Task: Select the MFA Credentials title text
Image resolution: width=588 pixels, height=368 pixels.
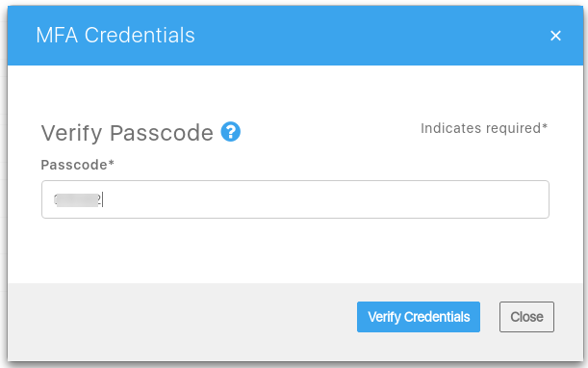Action: pos(115,36)
